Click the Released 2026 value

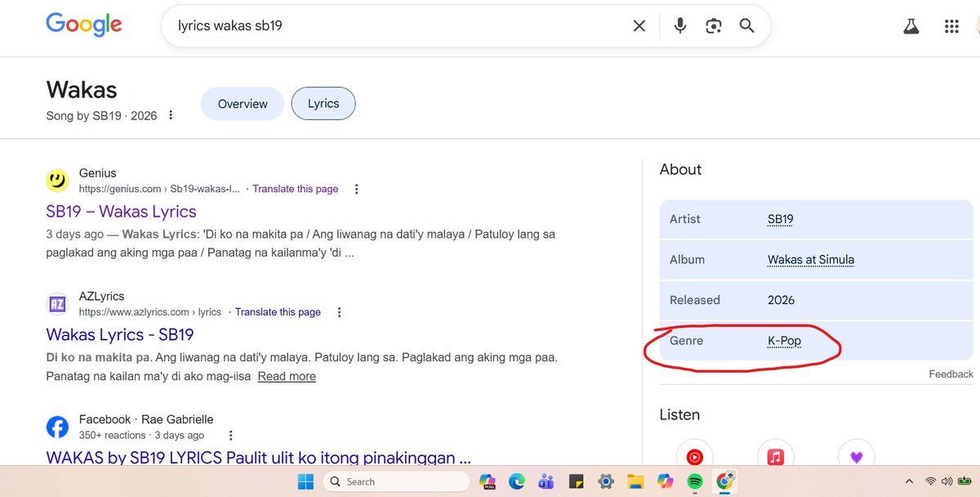[781, 300]
